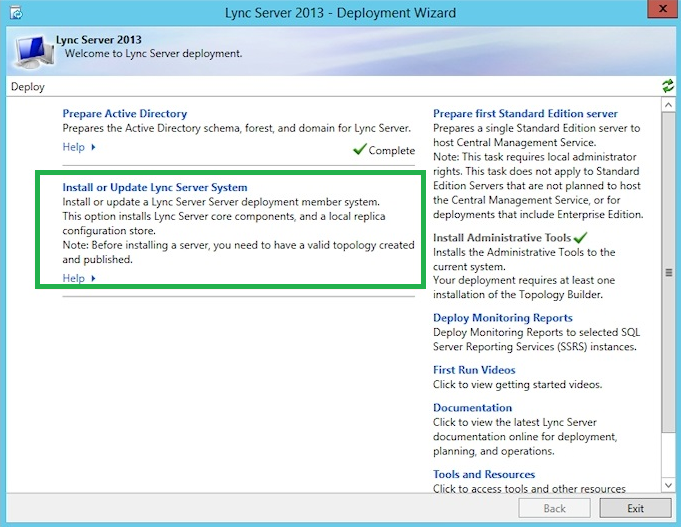681x527 pixels.
Task: Open Tools and Resources link
Action: pyautogui.click(x=484, y=474)
